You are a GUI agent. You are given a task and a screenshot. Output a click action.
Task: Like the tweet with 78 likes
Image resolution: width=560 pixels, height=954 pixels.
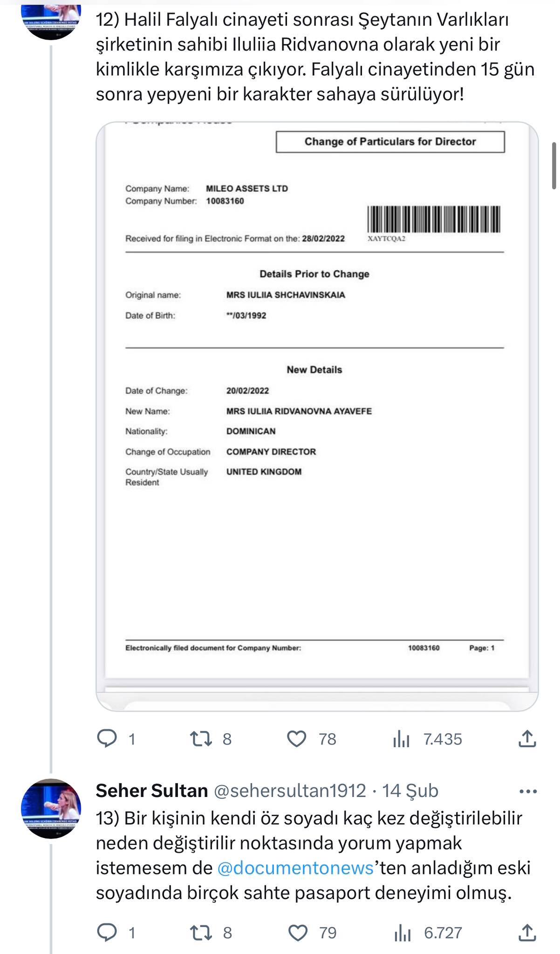pos(296,738)
